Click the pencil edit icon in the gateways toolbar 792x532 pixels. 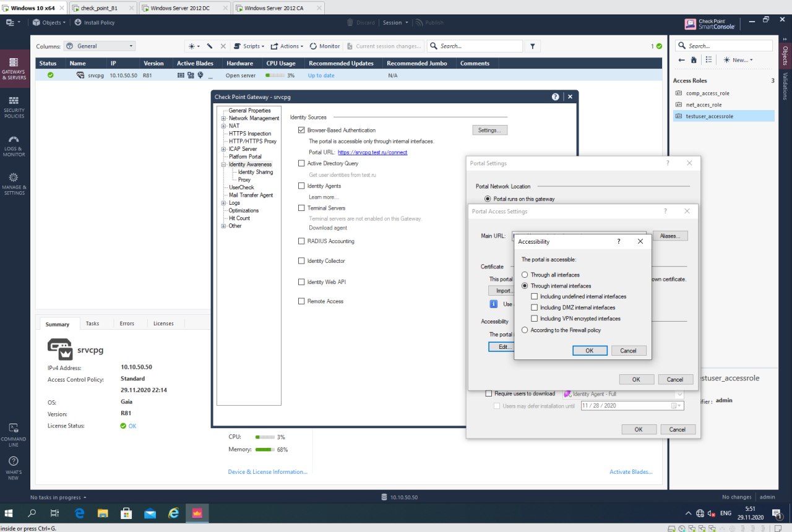tap(210, 46)
